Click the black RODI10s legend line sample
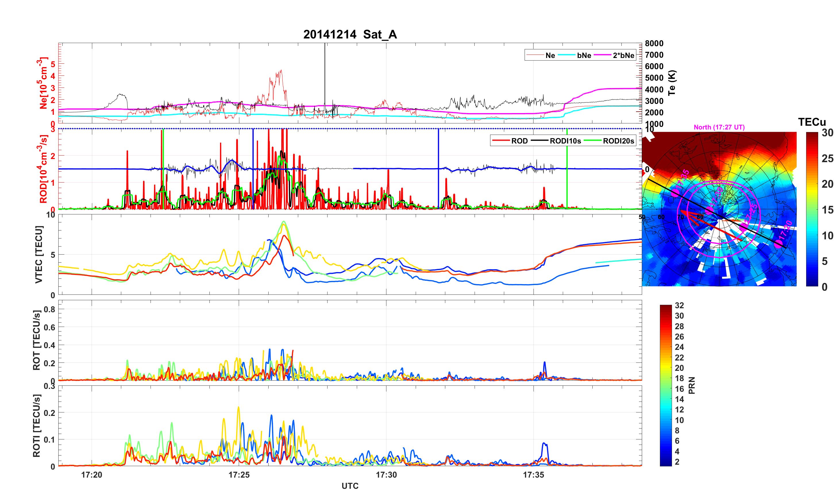The image size is (834, 504). tap(540, 141)
